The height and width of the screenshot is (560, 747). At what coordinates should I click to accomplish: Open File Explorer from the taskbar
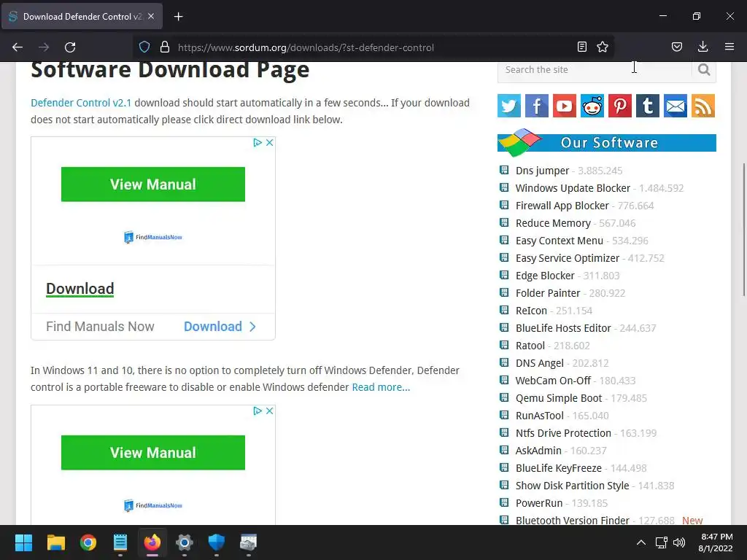pyautogui.click(x=55, y=542)
